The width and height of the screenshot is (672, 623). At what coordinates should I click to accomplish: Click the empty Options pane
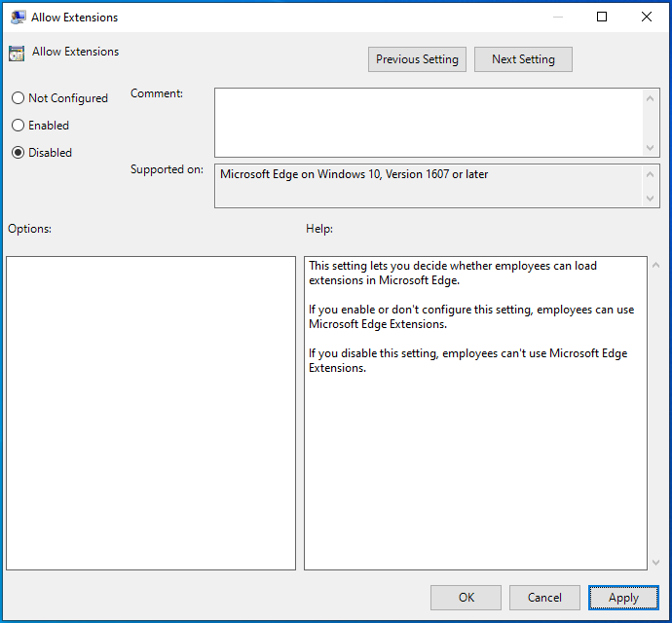coord(151,413)
